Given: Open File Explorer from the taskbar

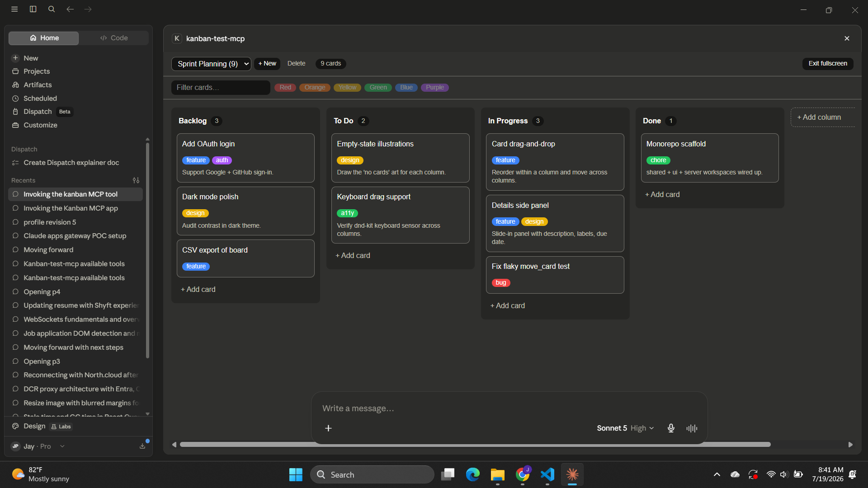Looking at the screenshot, I should (x=497, y=474).
